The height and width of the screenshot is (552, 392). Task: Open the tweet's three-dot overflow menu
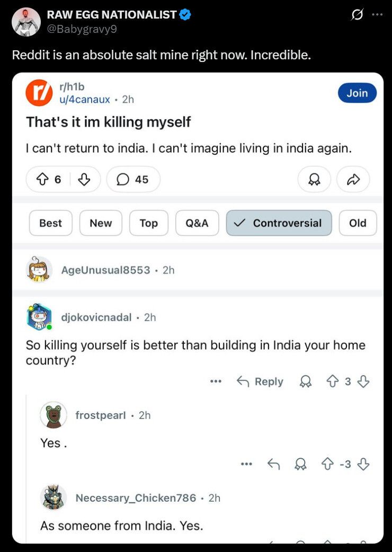tap(377, 14)
